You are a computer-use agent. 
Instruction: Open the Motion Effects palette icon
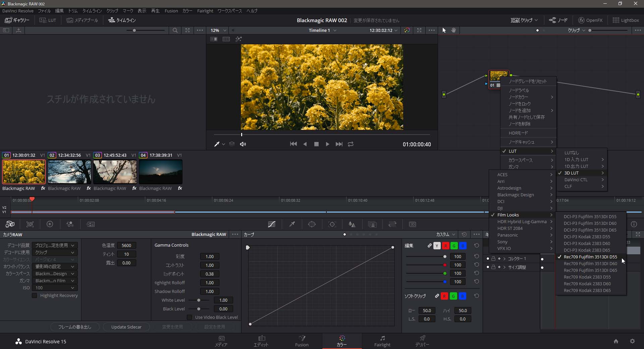[91, 224]
